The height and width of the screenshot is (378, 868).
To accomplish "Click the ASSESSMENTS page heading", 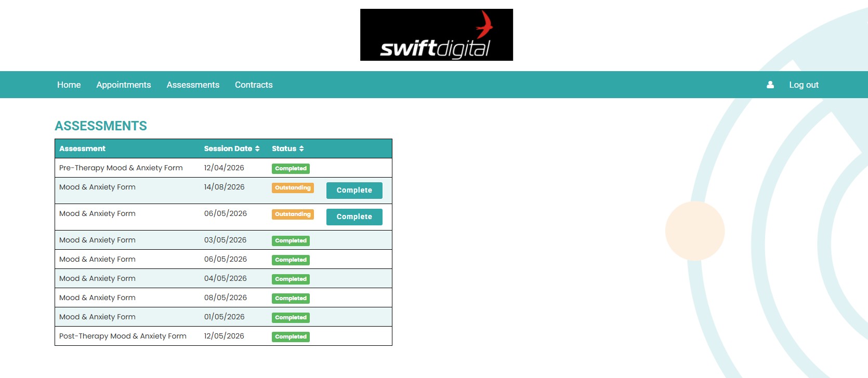I will 101,126.
